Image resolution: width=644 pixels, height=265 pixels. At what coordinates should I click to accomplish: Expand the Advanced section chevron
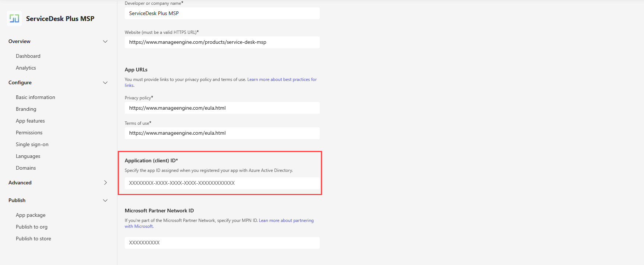[x=105, y=183]
